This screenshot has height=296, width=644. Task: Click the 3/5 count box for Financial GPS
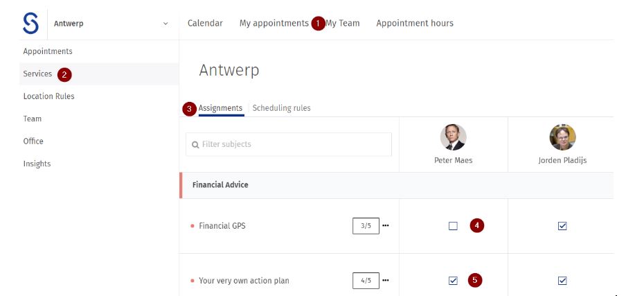click(x=366, y=226)
